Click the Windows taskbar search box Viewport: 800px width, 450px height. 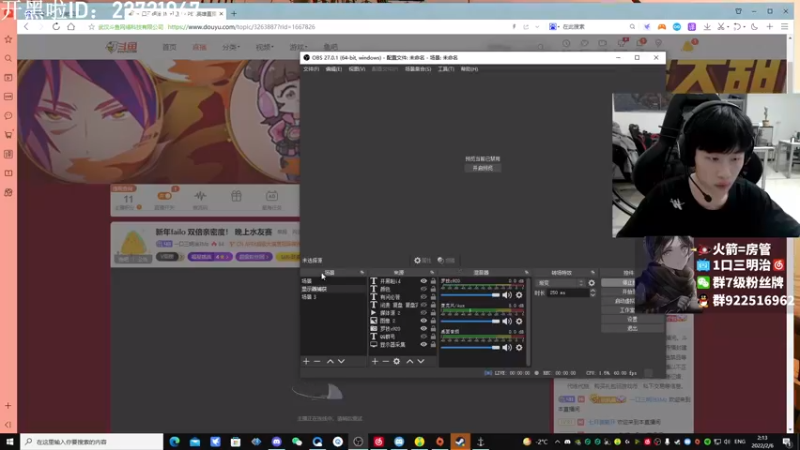(92, 442)
